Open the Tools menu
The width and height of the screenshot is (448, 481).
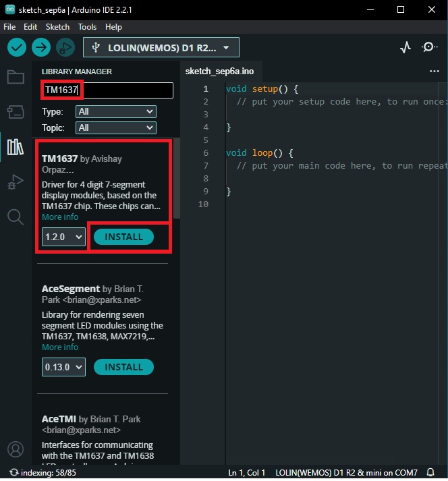click(x=87, y=27)
